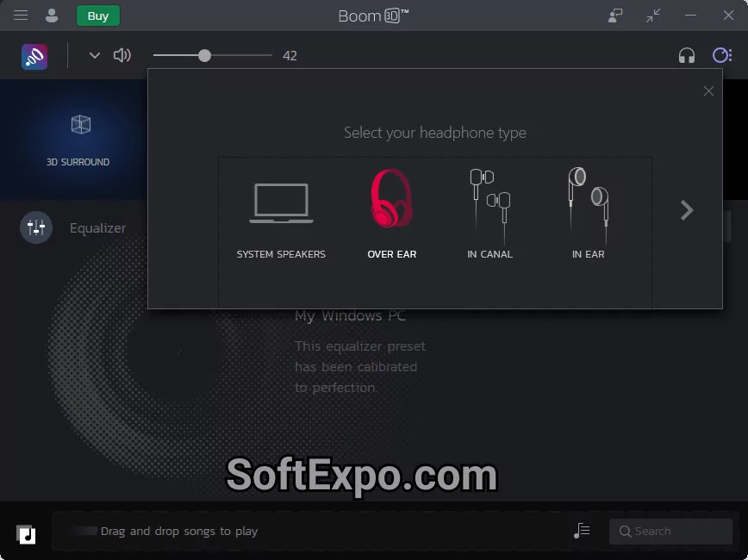Open the playlist queue icon near Search
This screenshot has width=748, height=560.
tap(582, 531)
